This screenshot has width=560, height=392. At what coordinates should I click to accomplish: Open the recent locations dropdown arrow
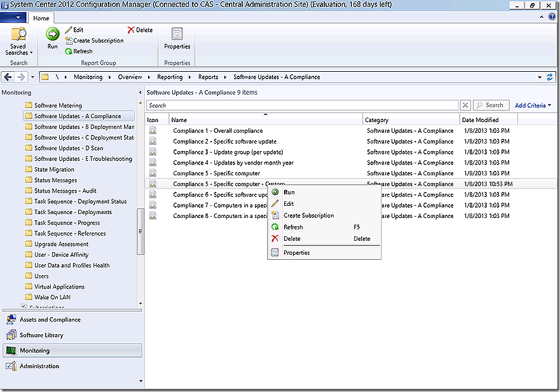coord(32,77)
